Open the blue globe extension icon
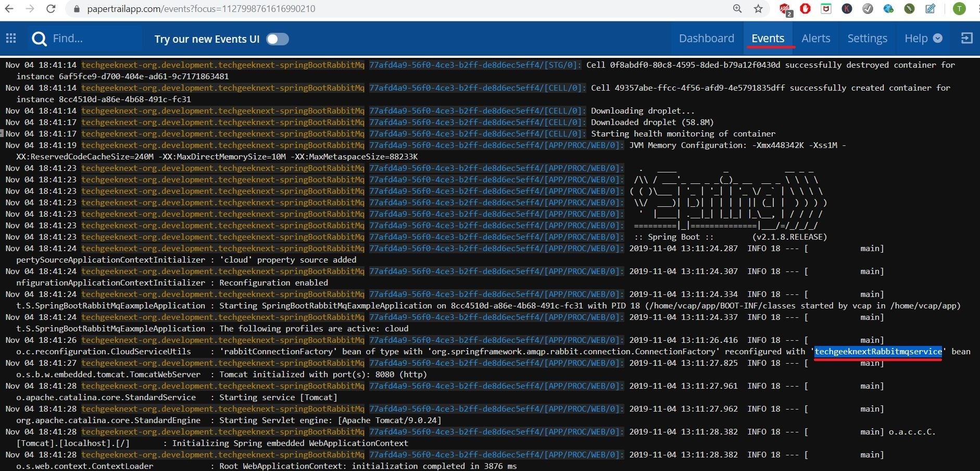980x471 pixels. [x=888, y=9]
